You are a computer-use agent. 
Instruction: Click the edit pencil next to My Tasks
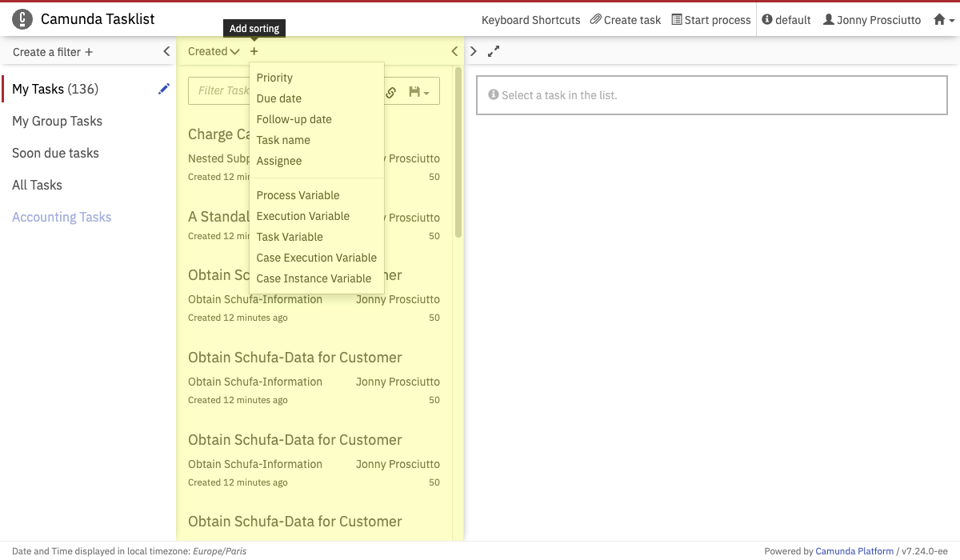pos(164,89)
